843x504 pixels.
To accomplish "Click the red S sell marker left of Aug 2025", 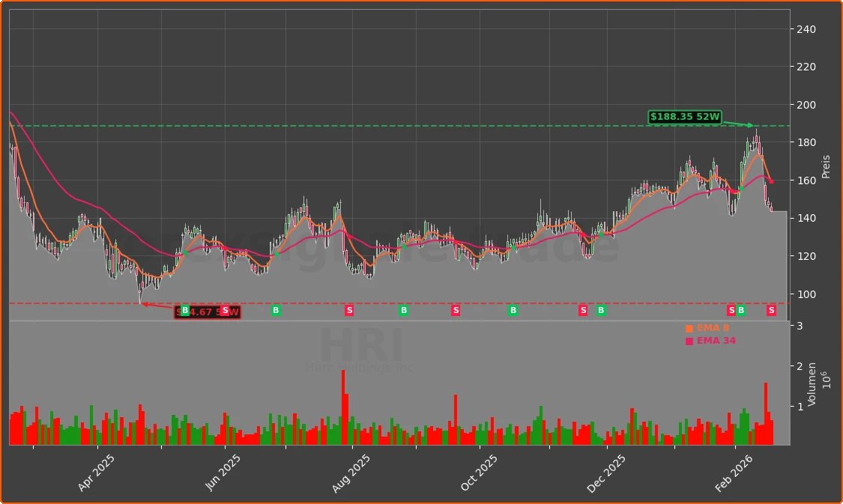I will click(x=348, y=311).
